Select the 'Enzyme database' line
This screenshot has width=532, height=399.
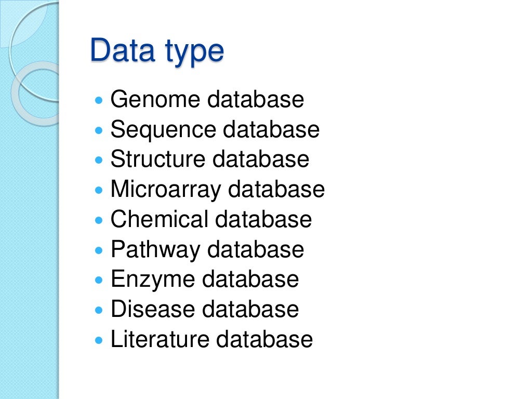(x=205, y=279)
